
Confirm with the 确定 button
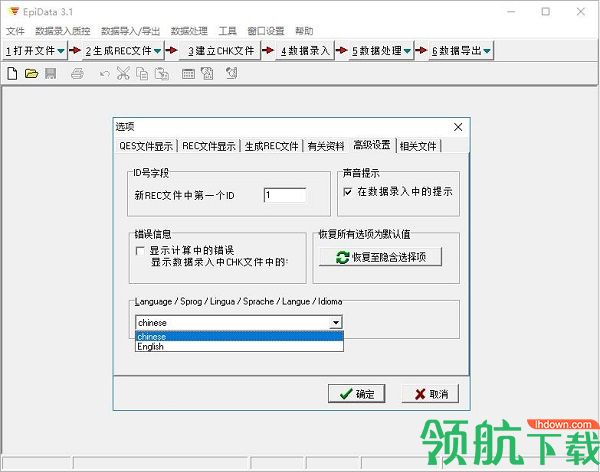356,394
